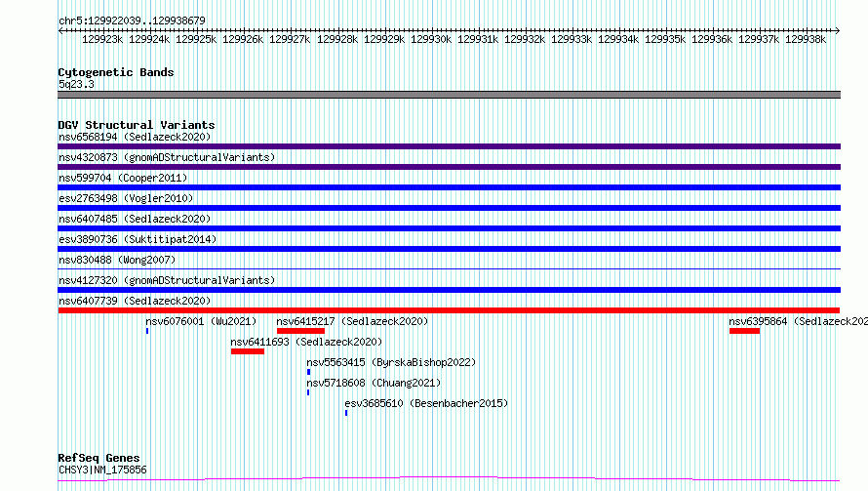Click the purple bar of nsv6568194
This screenshot has width=868, height=491.
tap(449, 146)
